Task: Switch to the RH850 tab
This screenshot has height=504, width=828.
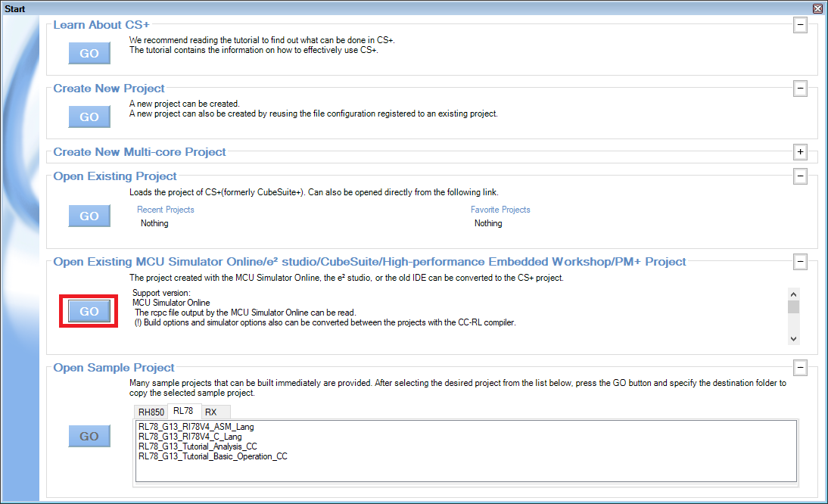Action: 150,411
